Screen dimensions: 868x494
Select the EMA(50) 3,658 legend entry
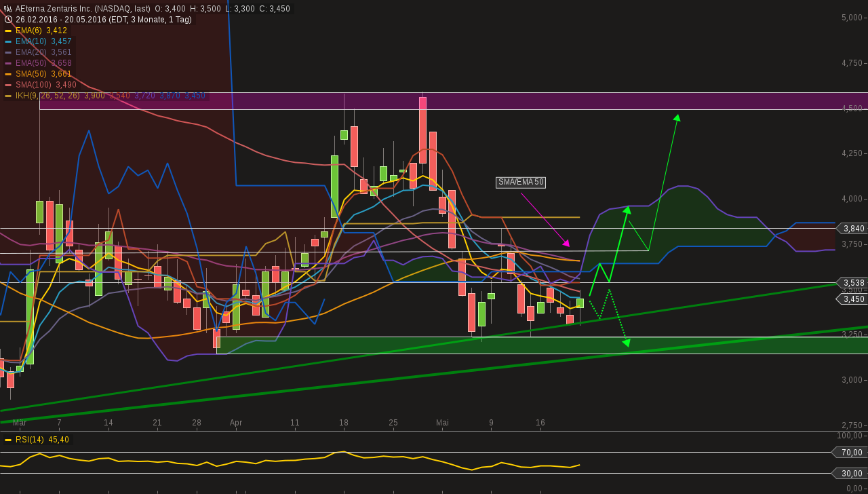click(x=43, y=63)
